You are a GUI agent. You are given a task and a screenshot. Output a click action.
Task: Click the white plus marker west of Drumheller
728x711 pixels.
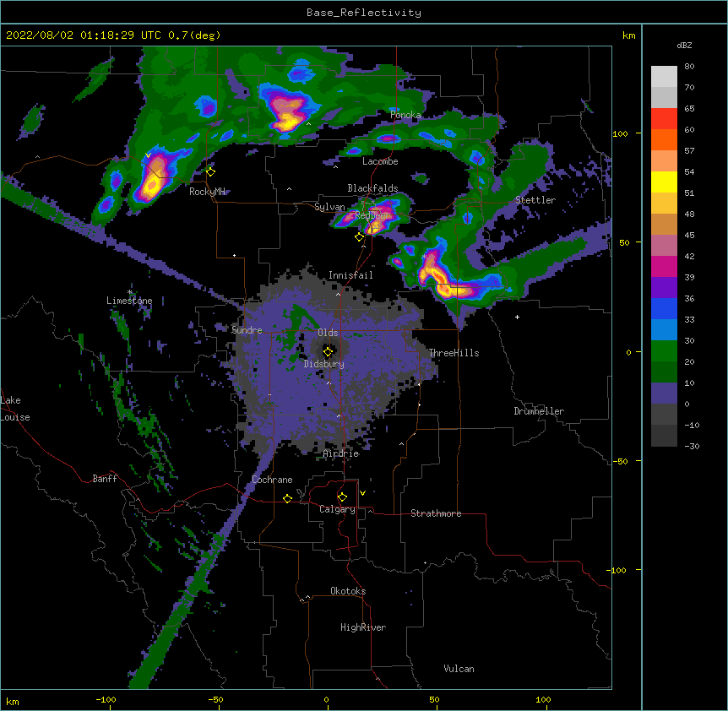coord(517,317)
